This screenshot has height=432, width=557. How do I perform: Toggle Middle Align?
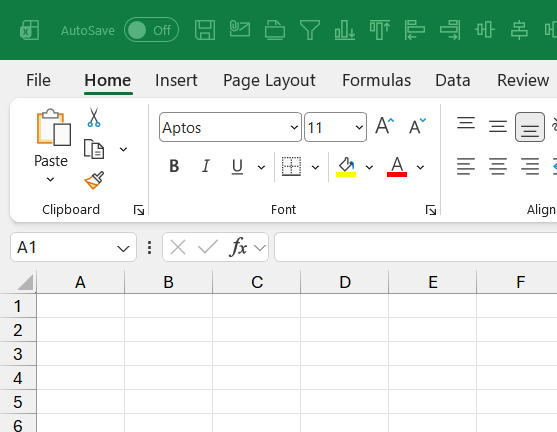498,127
